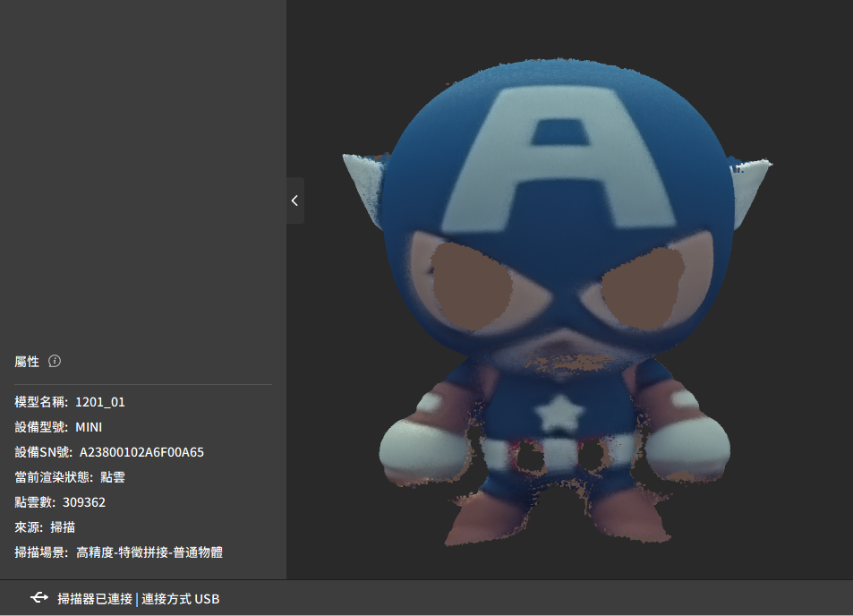
Task: Select the 當前渲染狀態: 點雲 line
Action: coord(70,477)
